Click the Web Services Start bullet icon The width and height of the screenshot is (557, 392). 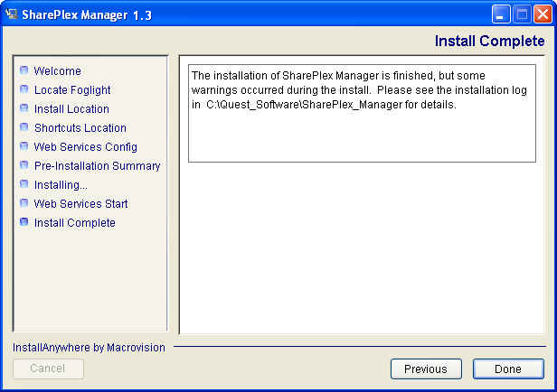tap(24, 203)
